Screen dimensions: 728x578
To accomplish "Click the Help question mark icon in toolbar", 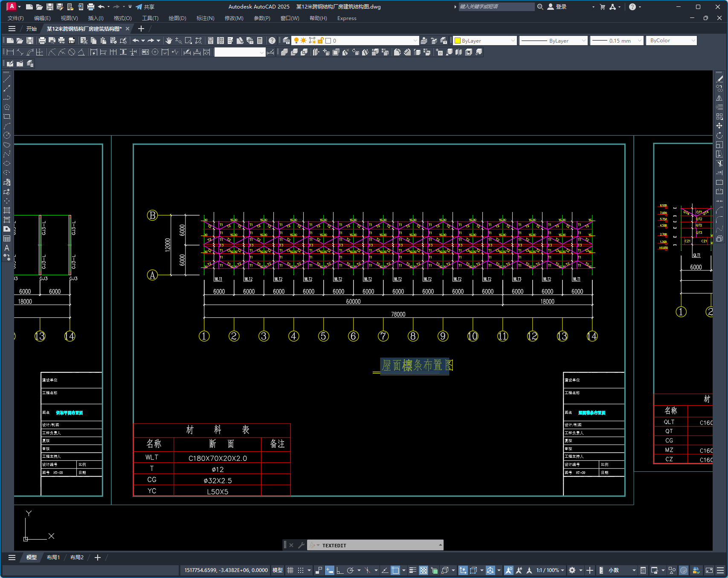I will (272, 41).
